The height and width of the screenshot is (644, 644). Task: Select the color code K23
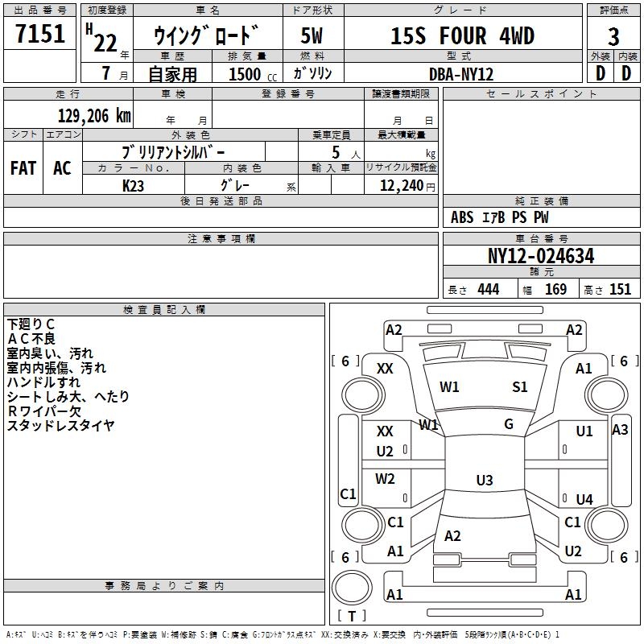[x=134, y=184]
